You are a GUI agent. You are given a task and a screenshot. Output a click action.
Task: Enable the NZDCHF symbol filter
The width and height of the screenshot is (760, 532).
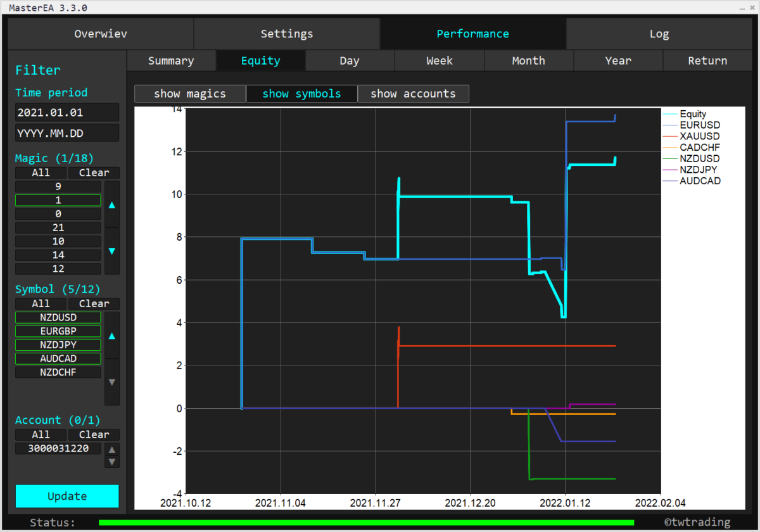pyautogui.click(x=58, y=372)
